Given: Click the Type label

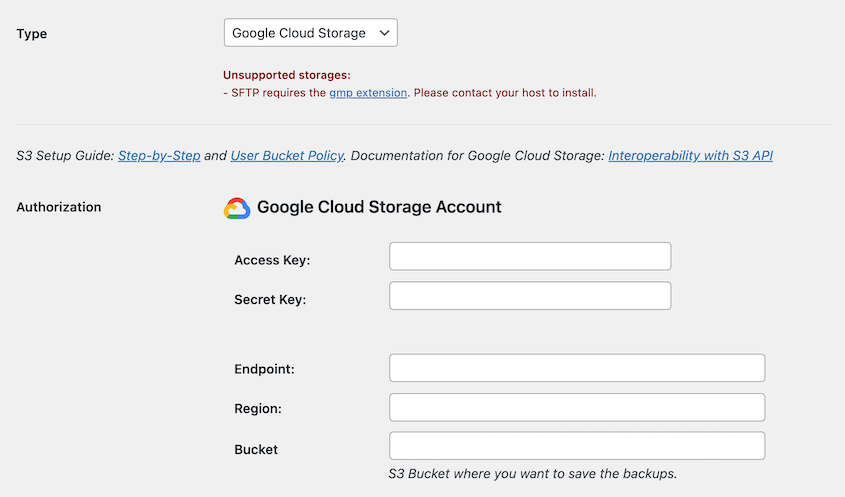Looking at the screenshot, I should [x=32, y=33].
